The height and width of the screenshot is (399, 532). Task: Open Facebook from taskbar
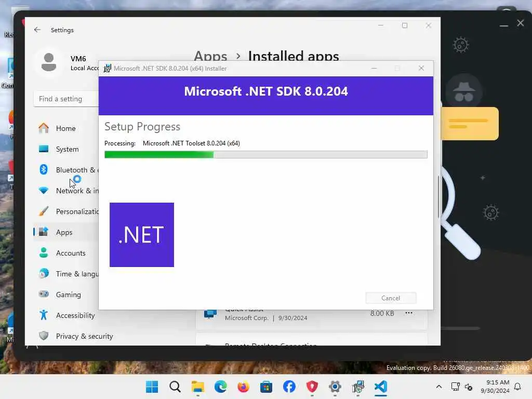coord(289,387)
